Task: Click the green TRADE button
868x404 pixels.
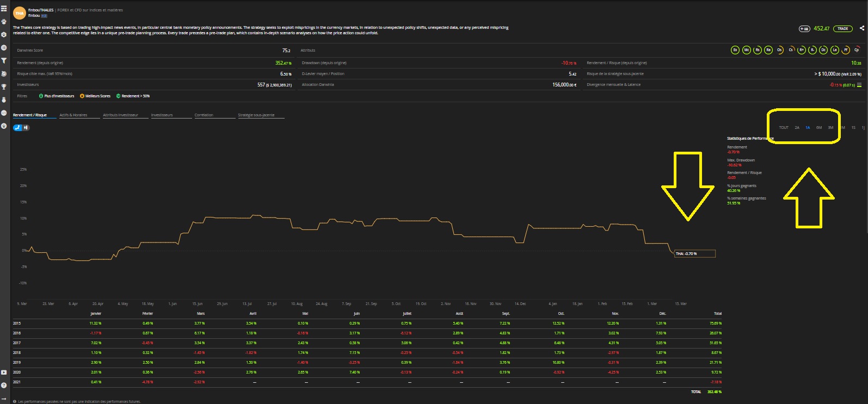Action: [x=843, y=29]
